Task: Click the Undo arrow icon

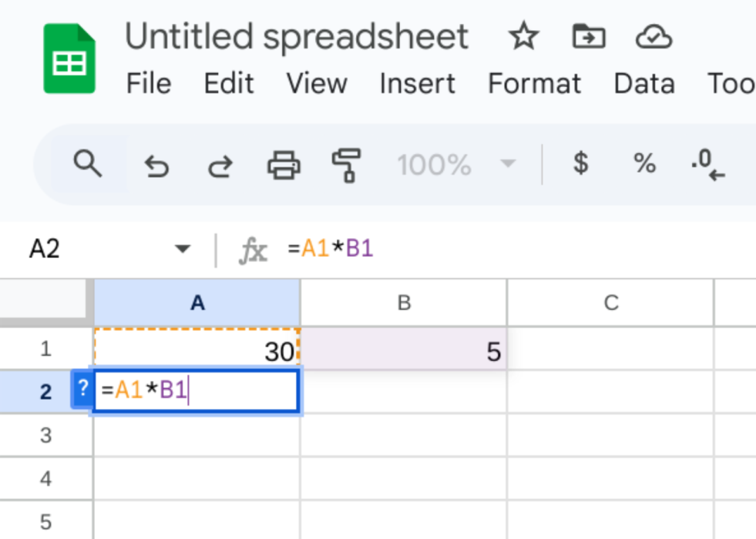Action: 156,165
